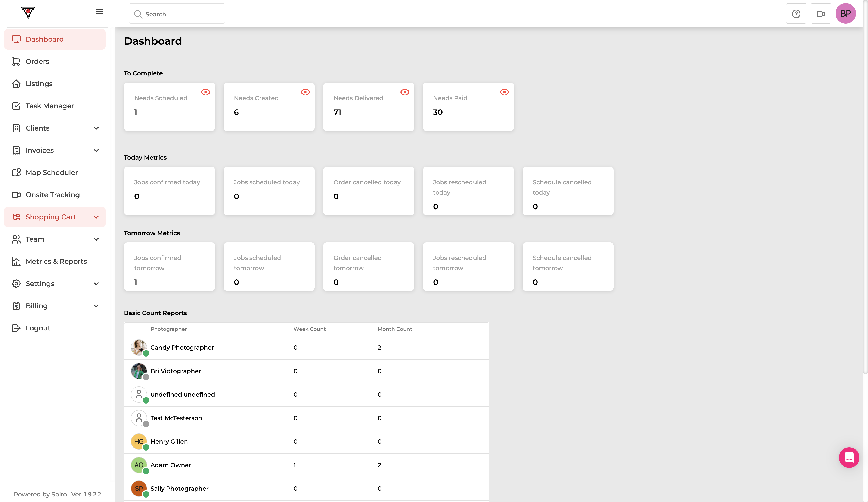The height and width of the screenshot is (502, 868).
Task: Click the Onsite Tracking camera icon
Action: pos(16,195)
